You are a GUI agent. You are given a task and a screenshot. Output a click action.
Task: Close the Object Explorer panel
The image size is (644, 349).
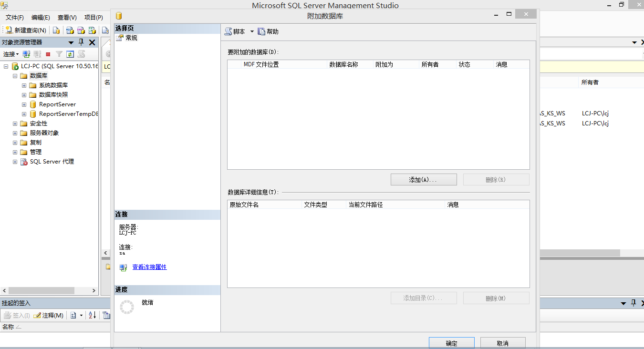pyautogui.click(x=92, y=42)
